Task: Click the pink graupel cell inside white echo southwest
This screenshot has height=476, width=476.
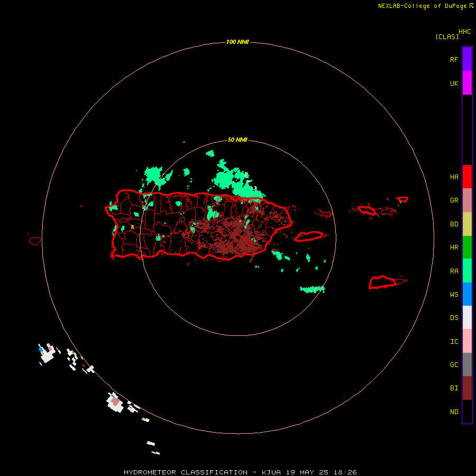Action: click(115, 401)
